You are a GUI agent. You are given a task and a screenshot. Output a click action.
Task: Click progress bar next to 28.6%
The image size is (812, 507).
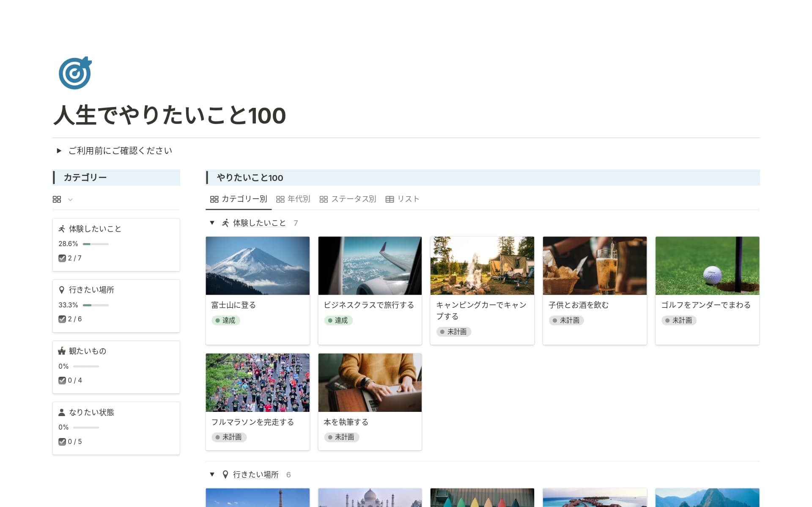click(x=96, y=244)
